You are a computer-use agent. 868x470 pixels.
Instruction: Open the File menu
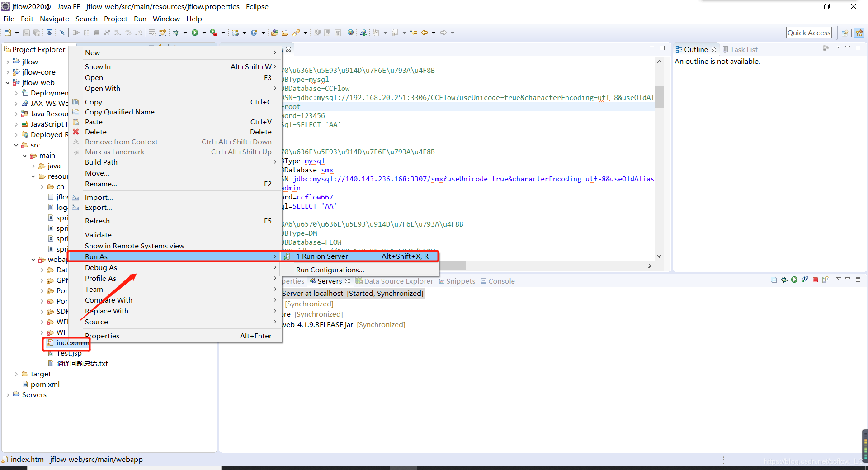9,19
